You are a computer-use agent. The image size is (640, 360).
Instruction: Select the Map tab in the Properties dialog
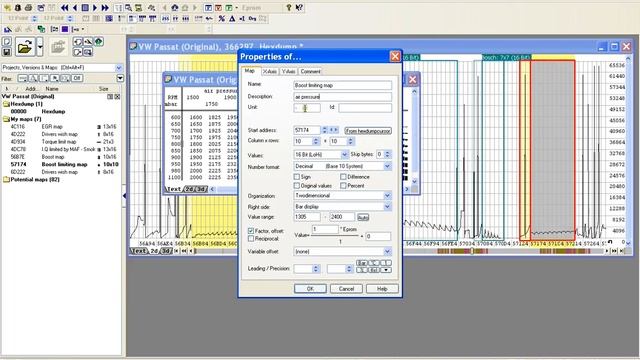tap(249, 71)
